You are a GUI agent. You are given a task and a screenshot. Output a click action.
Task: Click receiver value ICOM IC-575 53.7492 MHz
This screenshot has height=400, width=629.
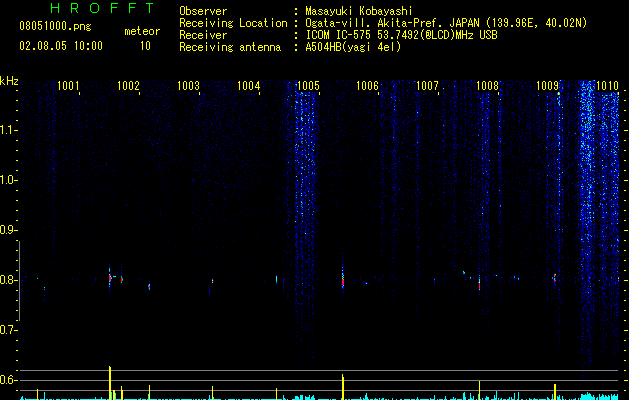click(x=401, y=35)
